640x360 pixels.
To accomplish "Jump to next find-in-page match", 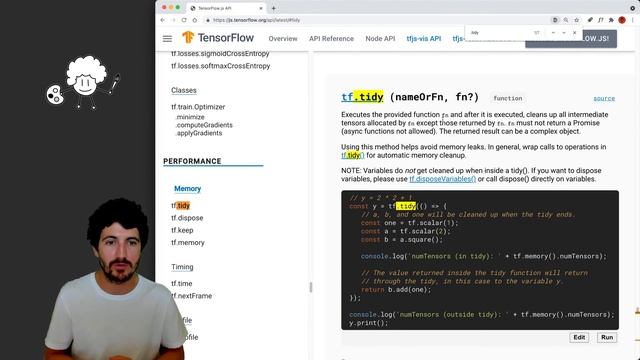I will [564, 33].
